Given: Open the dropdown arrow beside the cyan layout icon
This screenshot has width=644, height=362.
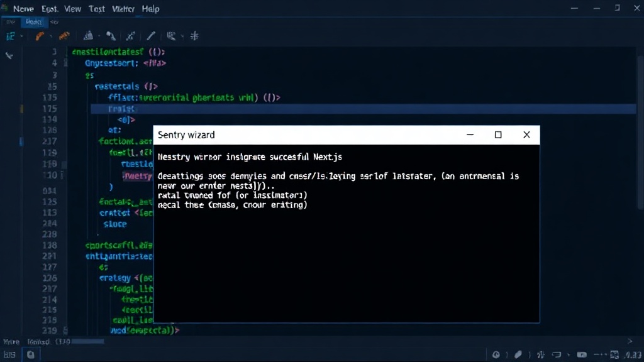Looking at the screenshot, I should tap(21, 36).
